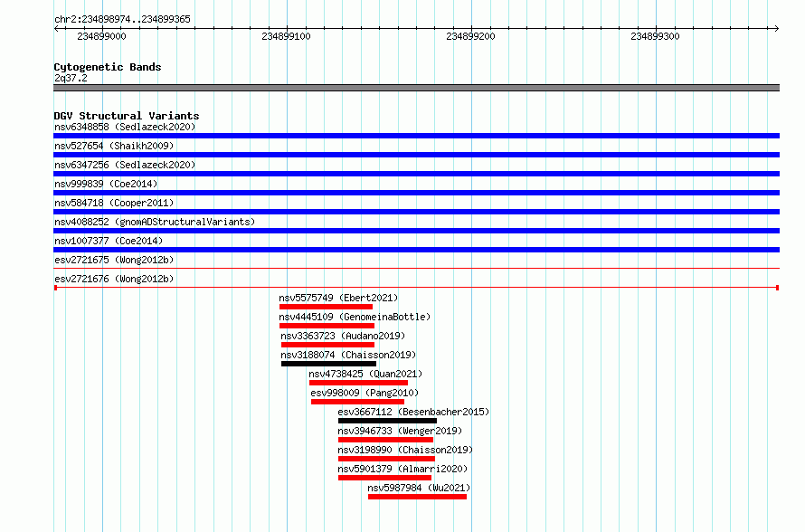Click the red bar under nsv3363723

click(327, 345)
